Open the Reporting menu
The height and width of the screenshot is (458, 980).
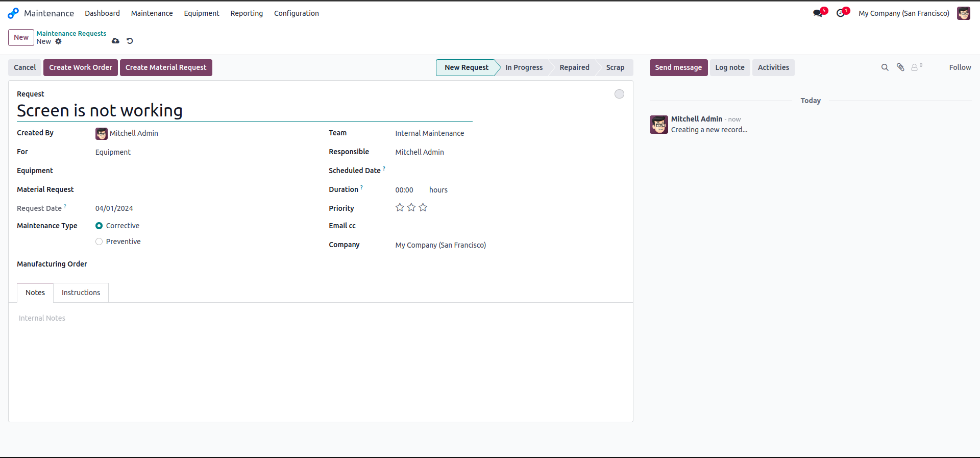click(x=247, y=13)
